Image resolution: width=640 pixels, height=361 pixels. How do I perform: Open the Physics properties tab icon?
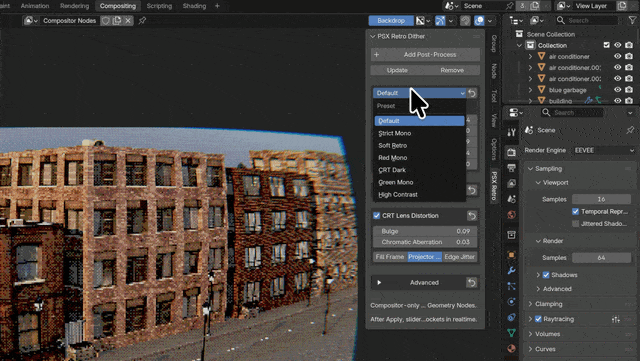511,301
